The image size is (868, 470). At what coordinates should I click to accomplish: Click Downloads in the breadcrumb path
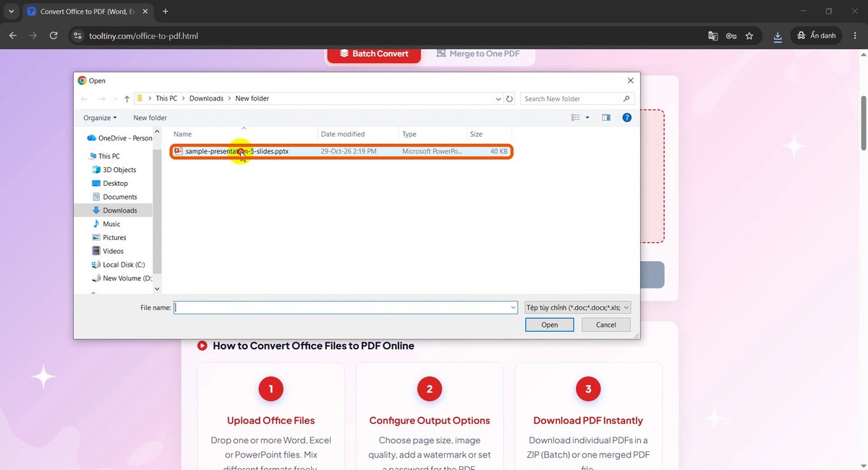(x=206, y=98)
